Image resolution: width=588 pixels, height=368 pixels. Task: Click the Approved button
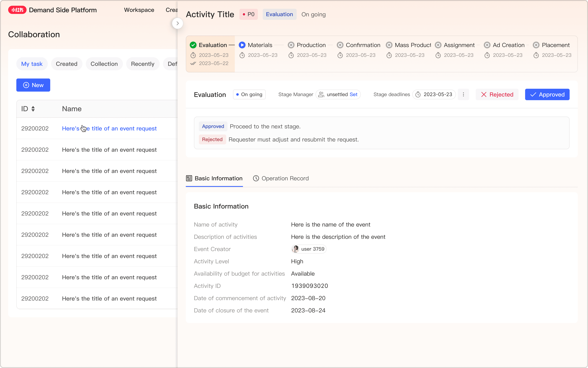coord(547,94)
